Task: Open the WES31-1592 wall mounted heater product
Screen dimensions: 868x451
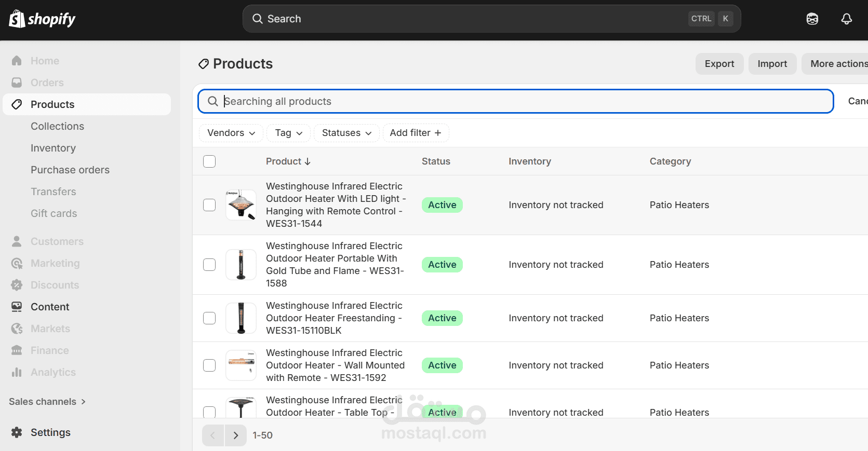Action: (x=335, y=365)
